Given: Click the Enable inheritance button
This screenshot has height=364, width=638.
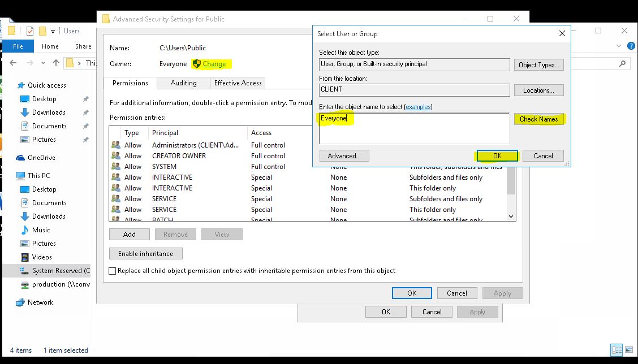Looking at the screenshot, I should point(146,253).
